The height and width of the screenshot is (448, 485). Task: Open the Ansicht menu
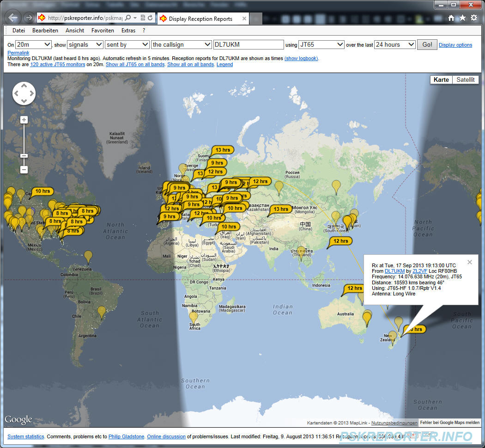(x=74, y=31)
